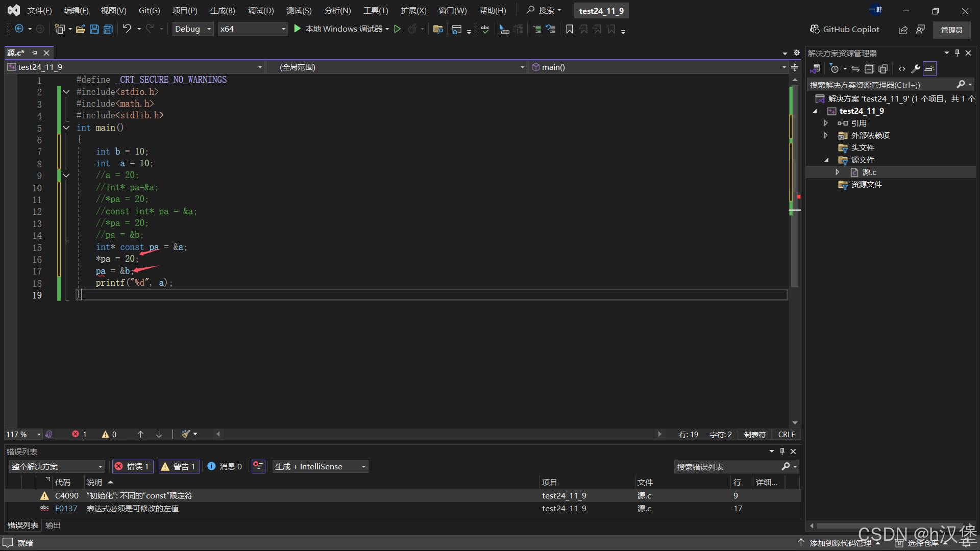The width and height of the screenshot is (980, 551).
Task: Click the 管理员 button
Action: click(951, 30)
